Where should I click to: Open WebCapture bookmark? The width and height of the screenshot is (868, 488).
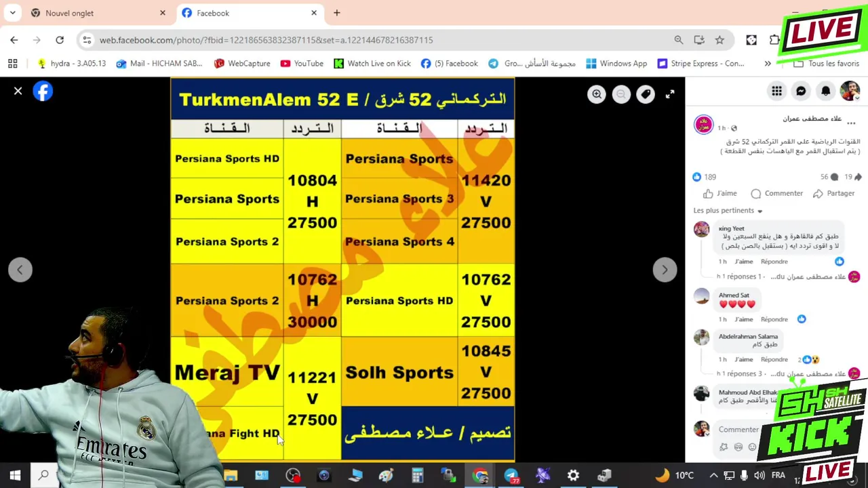tap(242, 64)
